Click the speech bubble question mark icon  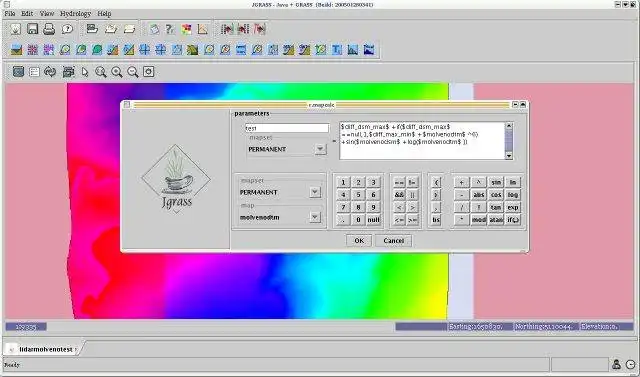point(67,29)
